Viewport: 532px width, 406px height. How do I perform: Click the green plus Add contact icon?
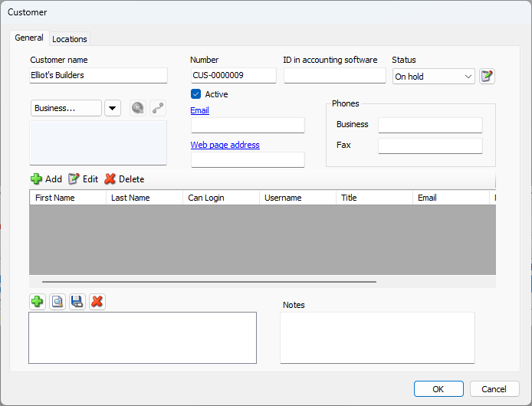coord(36,178)
